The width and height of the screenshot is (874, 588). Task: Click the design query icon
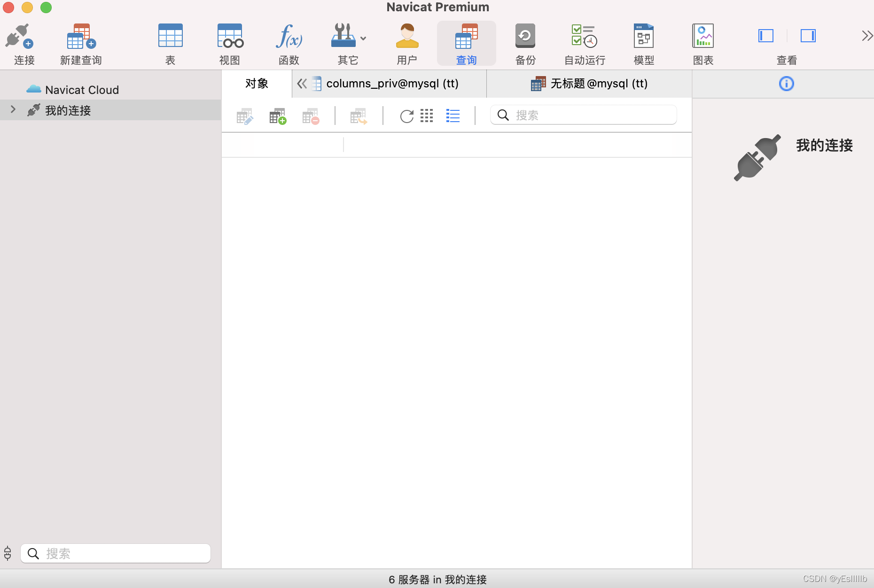pos(245,116)
